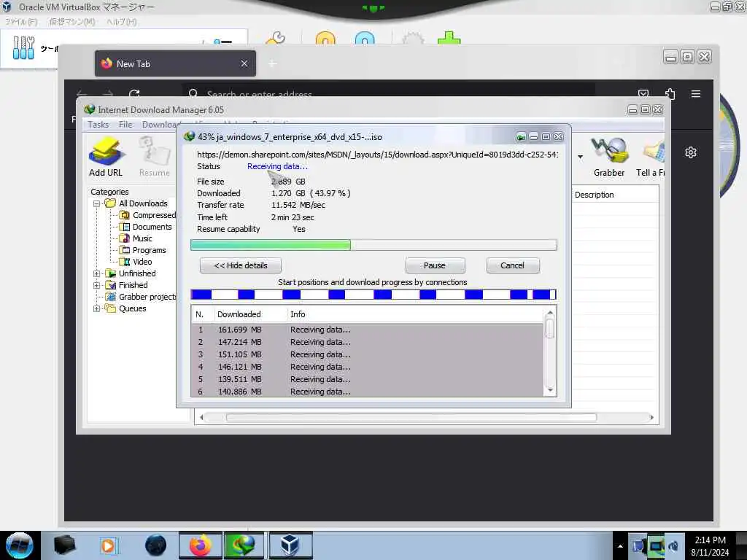The width and height of the screenshot is (747, 560).
Task: Click the Description column header
Action: (594, 195)
